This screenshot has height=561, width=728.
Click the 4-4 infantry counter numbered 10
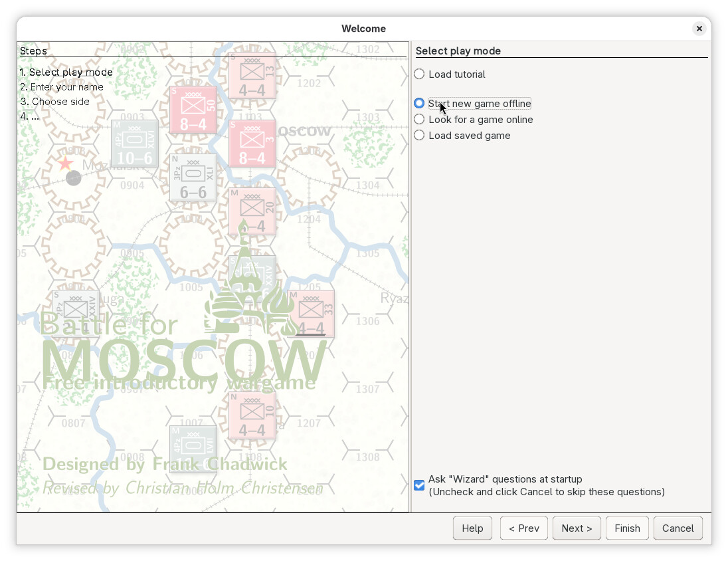click(252, 415)
